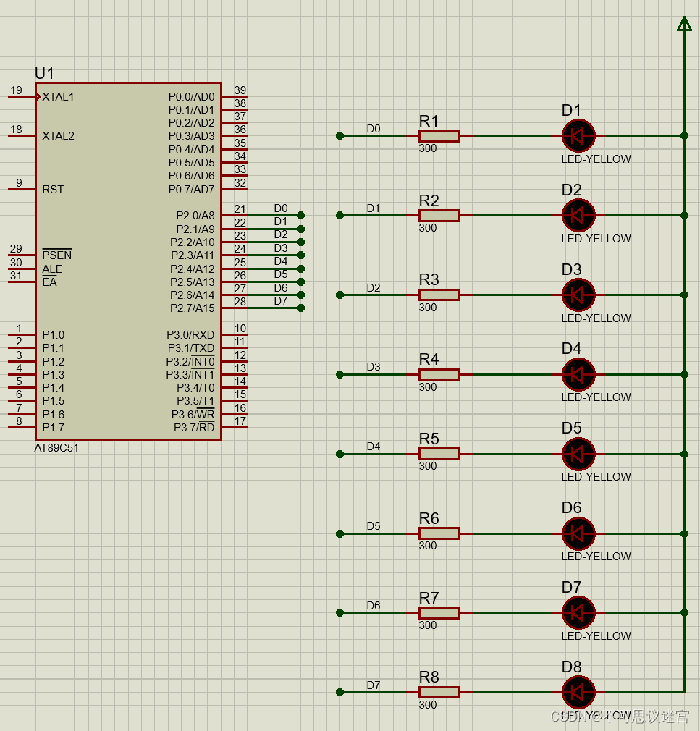Viewport: 700px width, 731px height.
Task: Click D5 terminal dot left of R6
Action: point(340,533)
